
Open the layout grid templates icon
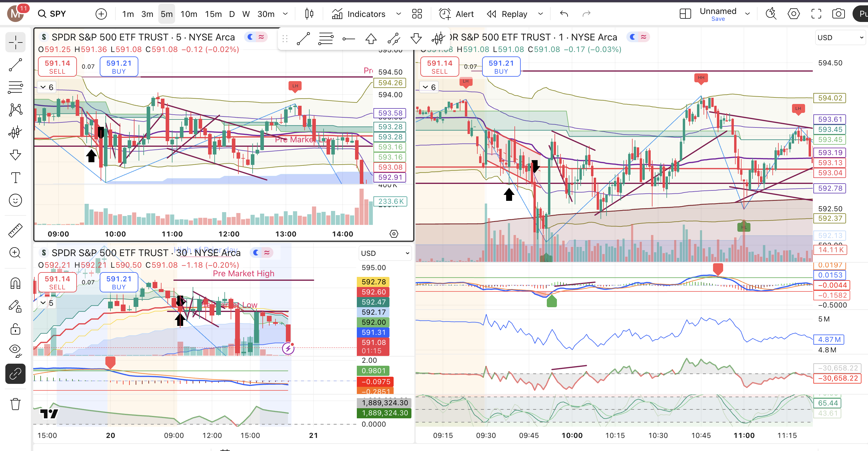pyautogui.click(x=417, y=14)
